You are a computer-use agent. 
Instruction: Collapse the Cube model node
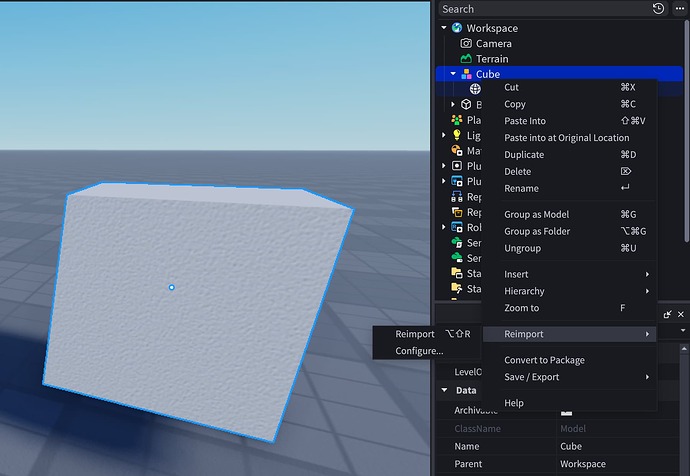[453, 74]
